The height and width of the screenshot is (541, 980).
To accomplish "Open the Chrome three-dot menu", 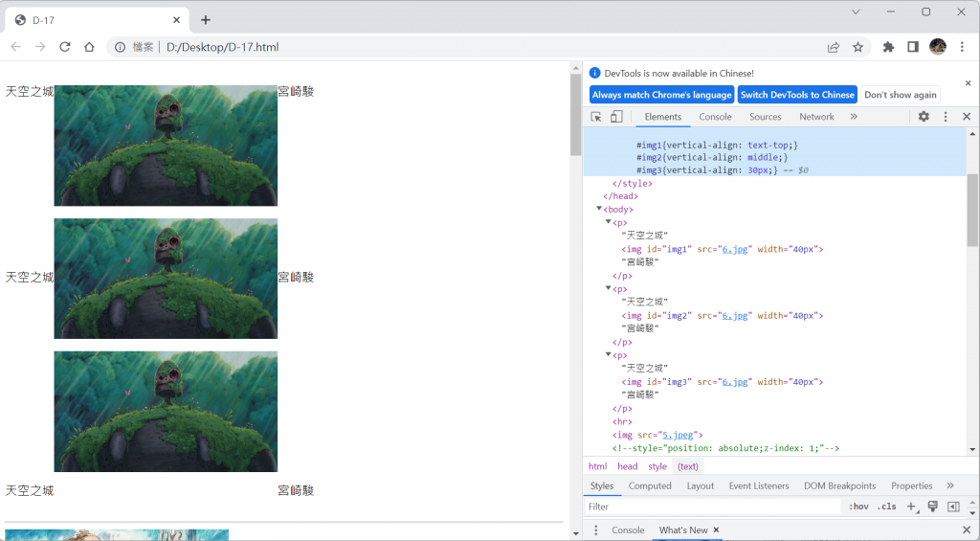I will [962, 47].
